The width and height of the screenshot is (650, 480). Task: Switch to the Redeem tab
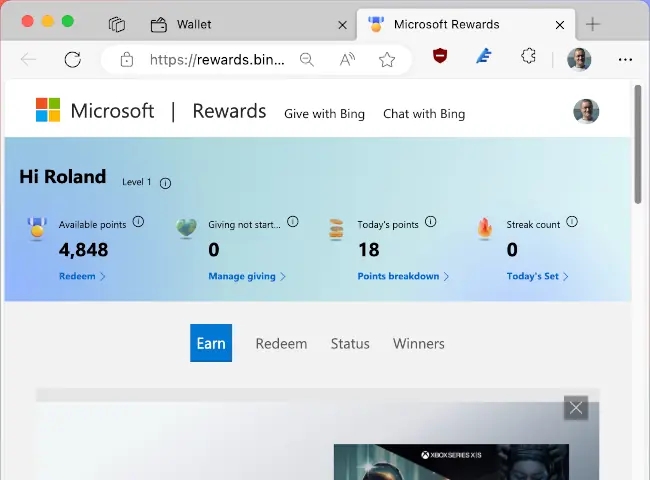(281, 344)
